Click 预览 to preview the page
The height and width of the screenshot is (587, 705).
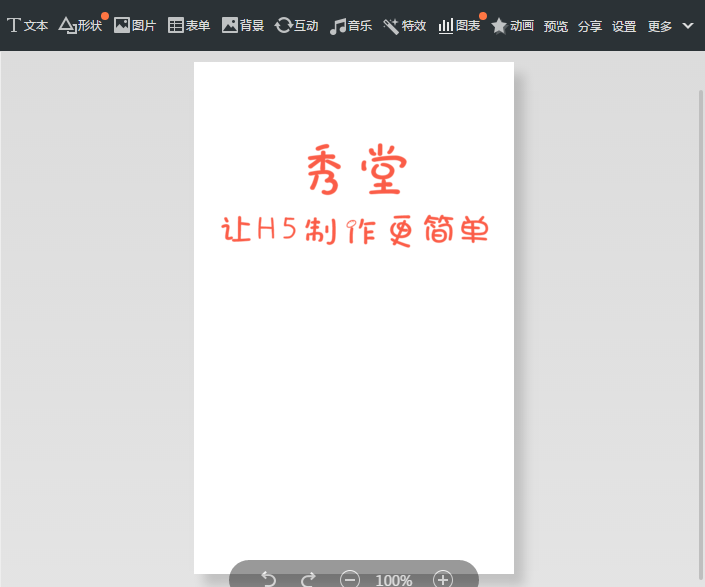(556, 27)
